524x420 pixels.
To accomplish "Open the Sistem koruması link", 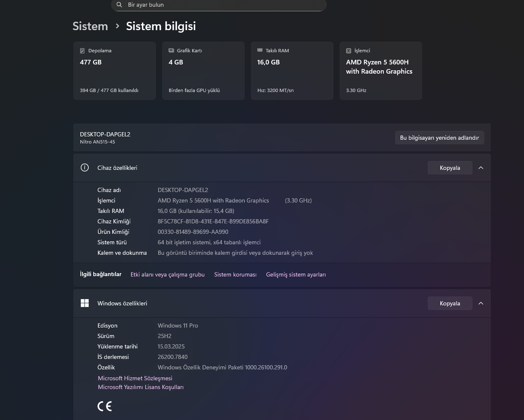I will click(x=235, y=275).
